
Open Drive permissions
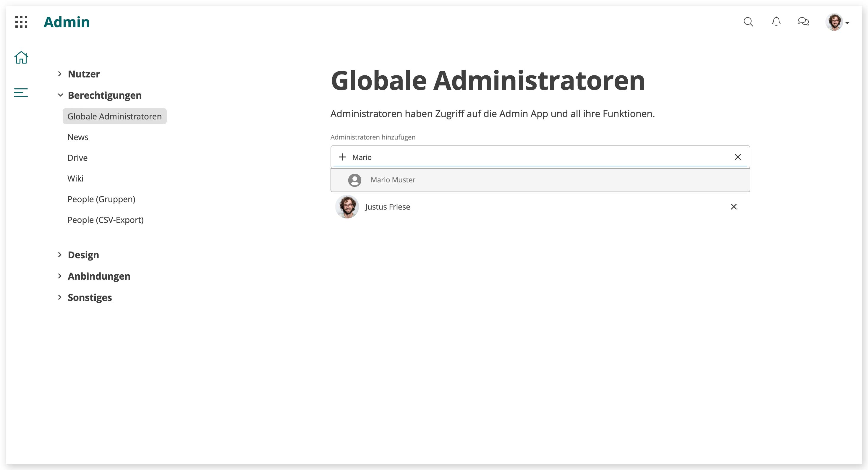pos(77,158)
